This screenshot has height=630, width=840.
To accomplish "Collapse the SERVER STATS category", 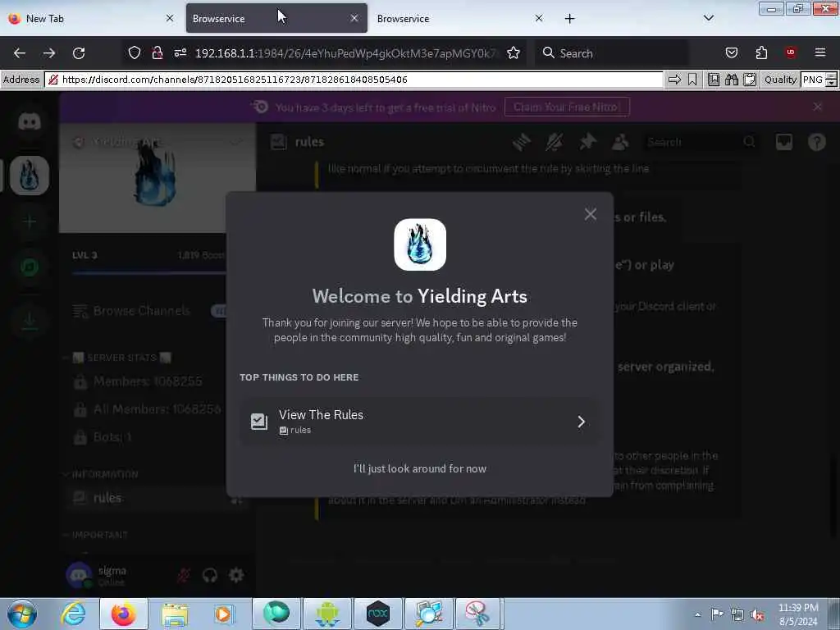I will 117,358.
